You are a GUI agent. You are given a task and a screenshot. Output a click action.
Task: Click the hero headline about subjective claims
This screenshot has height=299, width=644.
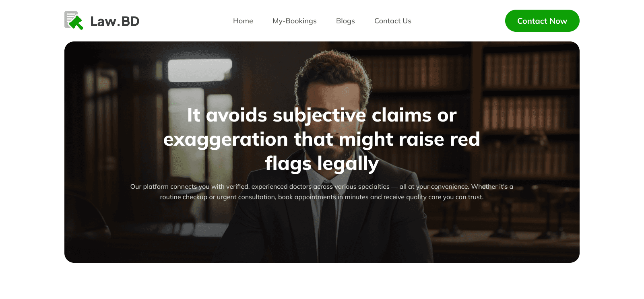(x=322, y=139)
